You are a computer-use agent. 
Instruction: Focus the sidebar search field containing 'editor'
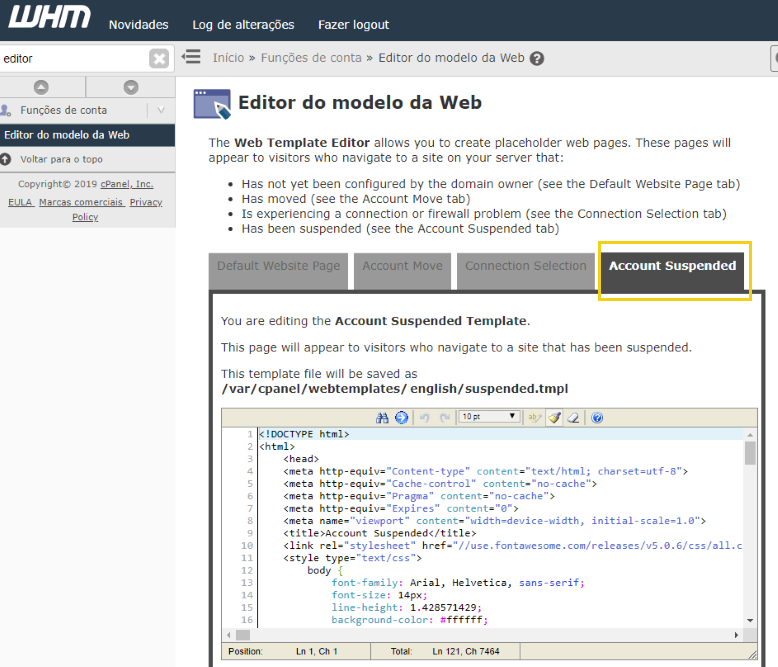[x=73, y=59]
